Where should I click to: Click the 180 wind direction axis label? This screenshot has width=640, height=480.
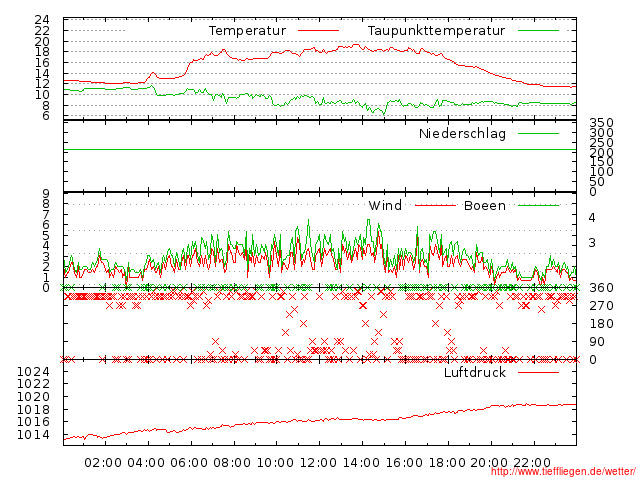coord(601,324)
